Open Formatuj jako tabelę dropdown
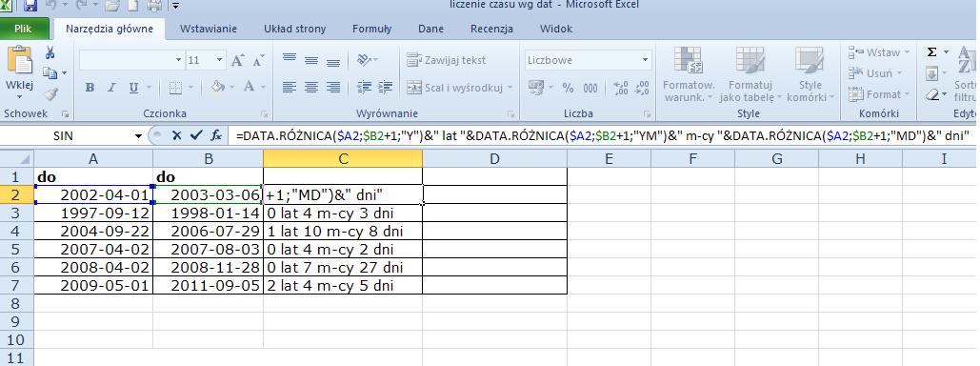Screen dimensions: 980x366 click(x=750, y=73)
